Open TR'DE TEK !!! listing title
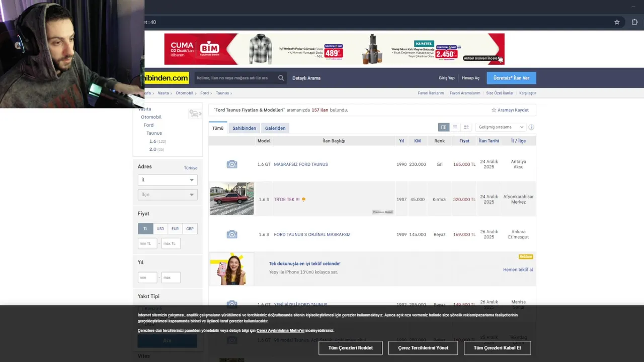The width and height of the screenshot is (644, 362). coord(287,200)
